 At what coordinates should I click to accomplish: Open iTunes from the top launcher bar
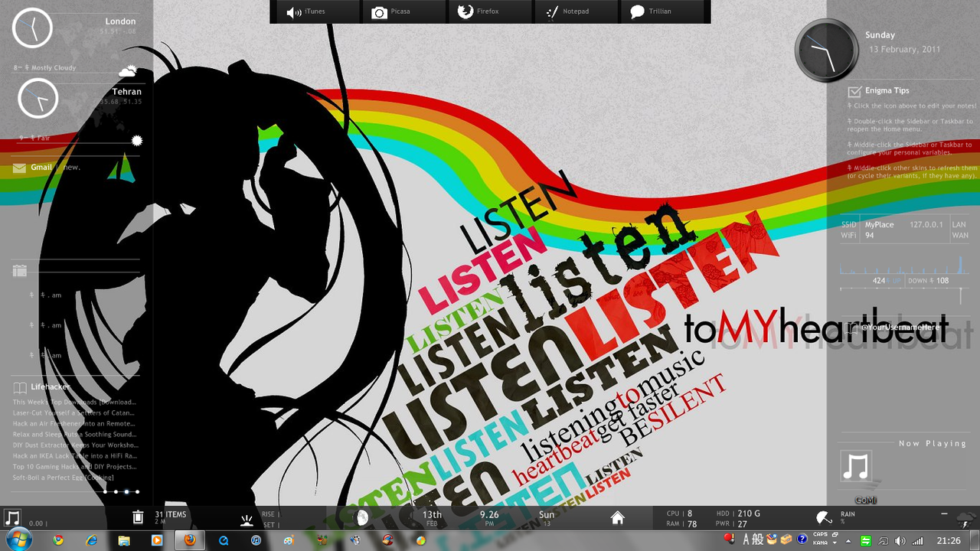(x=305, y=12)
